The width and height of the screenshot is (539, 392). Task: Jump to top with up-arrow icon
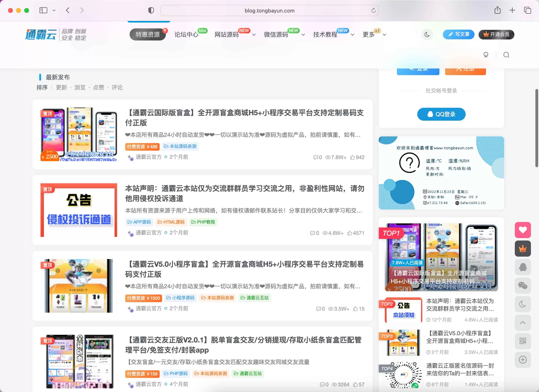523,323
